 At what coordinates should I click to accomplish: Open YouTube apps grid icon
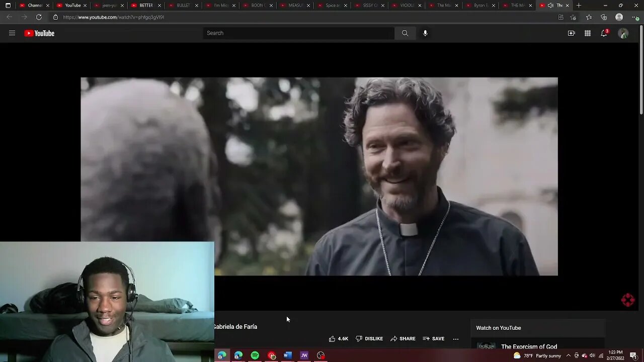tap(588, 33)
